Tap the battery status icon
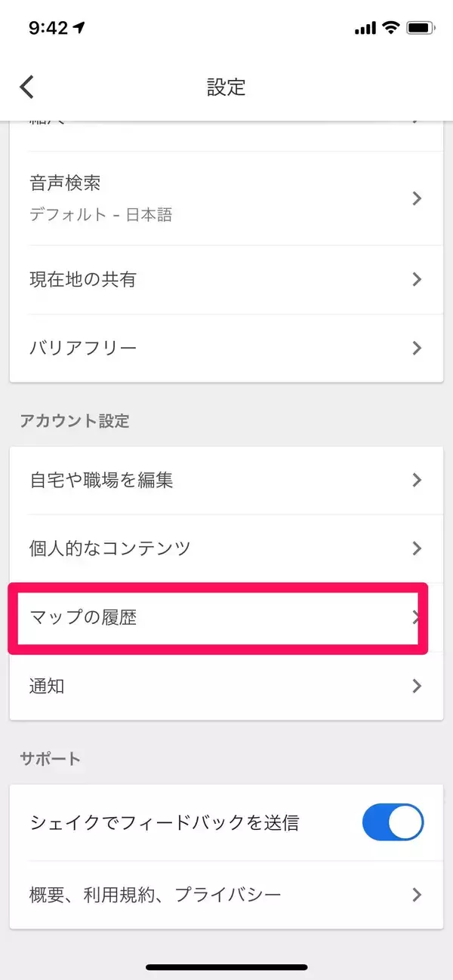The image size is (453, 980). click(419, 28)
